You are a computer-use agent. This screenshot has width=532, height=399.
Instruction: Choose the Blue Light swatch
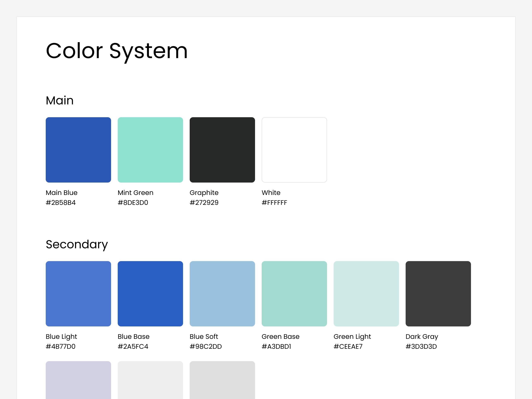point(78,294)
